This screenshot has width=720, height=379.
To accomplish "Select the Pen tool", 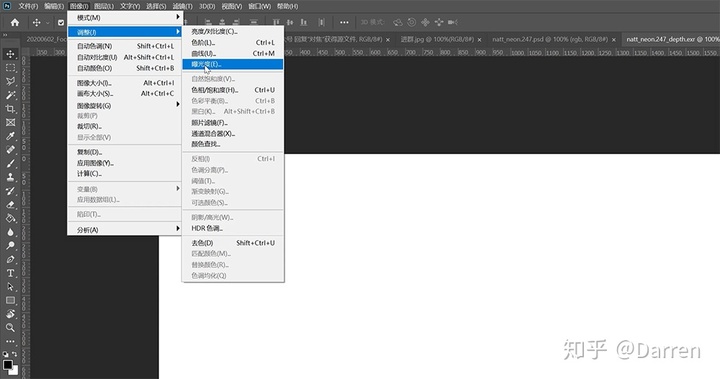I will 10,260.
